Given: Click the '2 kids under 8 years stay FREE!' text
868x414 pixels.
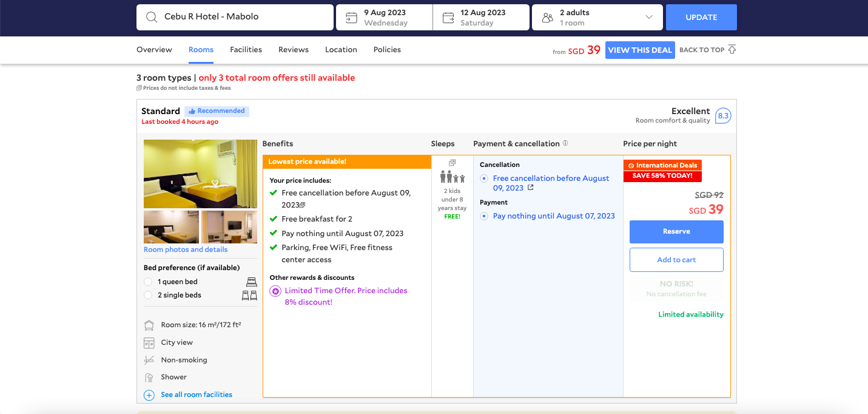Looking at the screenshot, I should point(452,204).
